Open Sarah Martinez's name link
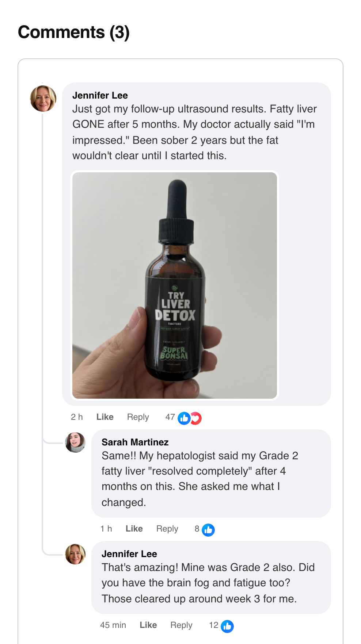The height and width of the screenshot is (644, 361). (x=135, y=442)
